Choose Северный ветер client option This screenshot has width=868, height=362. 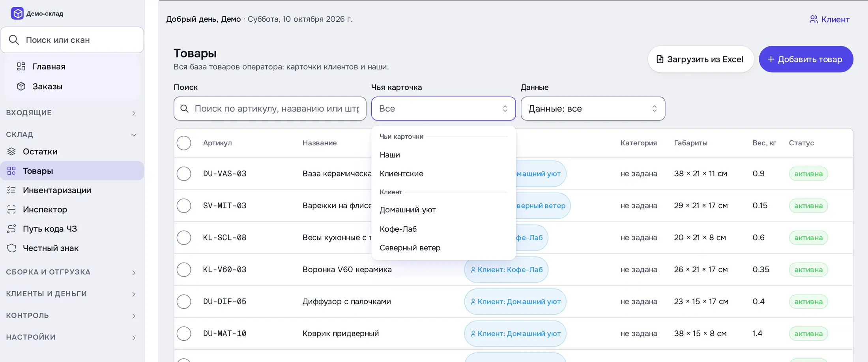coord(443,248)
